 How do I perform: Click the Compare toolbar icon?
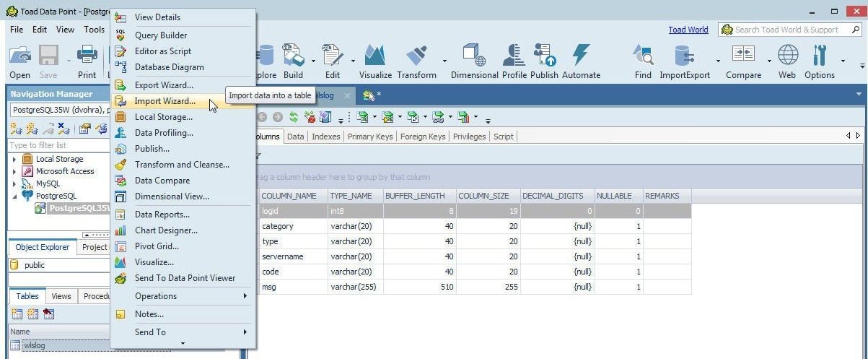click(x=743, y=61)
